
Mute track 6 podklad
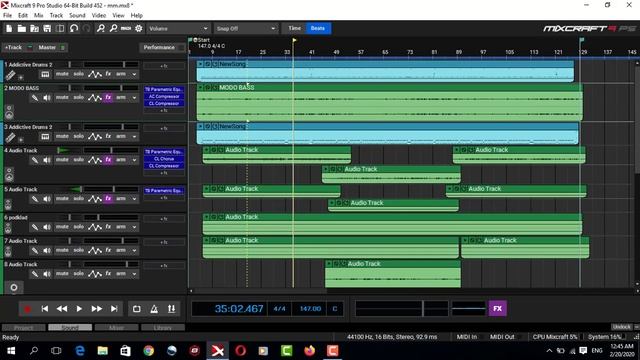pos(62,227)
